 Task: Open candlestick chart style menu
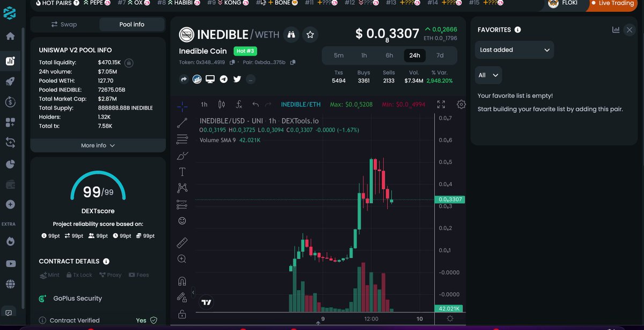coord(222,104)
